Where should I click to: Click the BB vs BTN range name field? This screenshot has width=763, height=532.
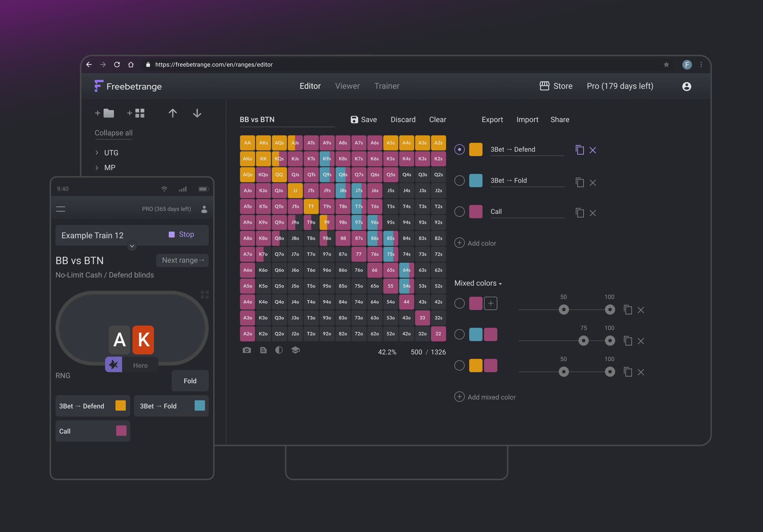287,120
